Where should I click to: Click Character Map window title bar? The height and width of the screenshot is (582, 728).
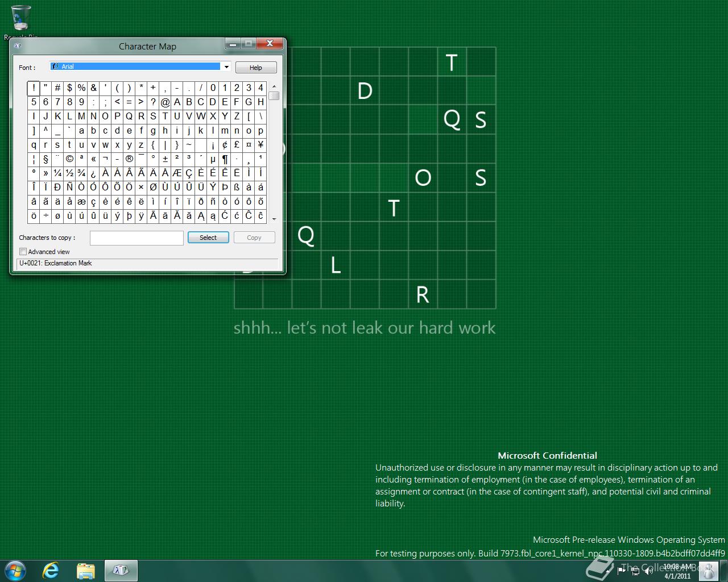(147, 47)
